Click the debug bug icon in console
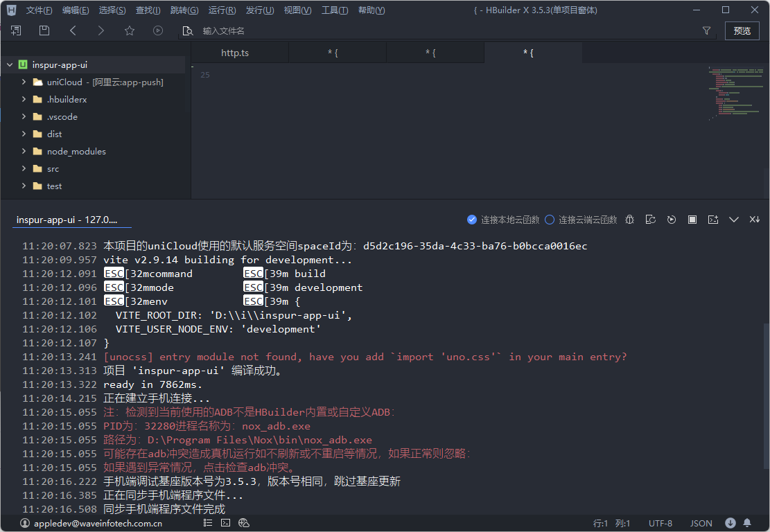 629,220
